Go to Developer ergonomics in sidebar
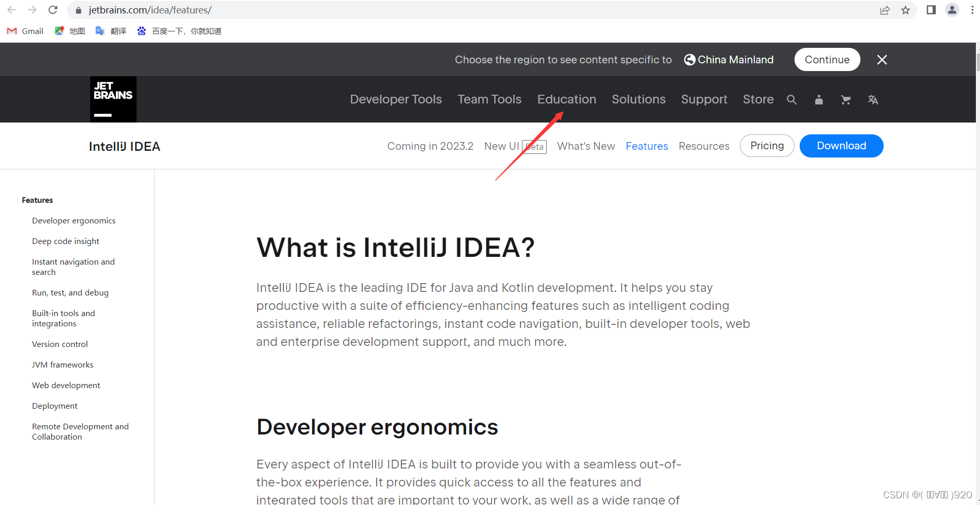Screen dimensions: 980x505 (74, 221)
